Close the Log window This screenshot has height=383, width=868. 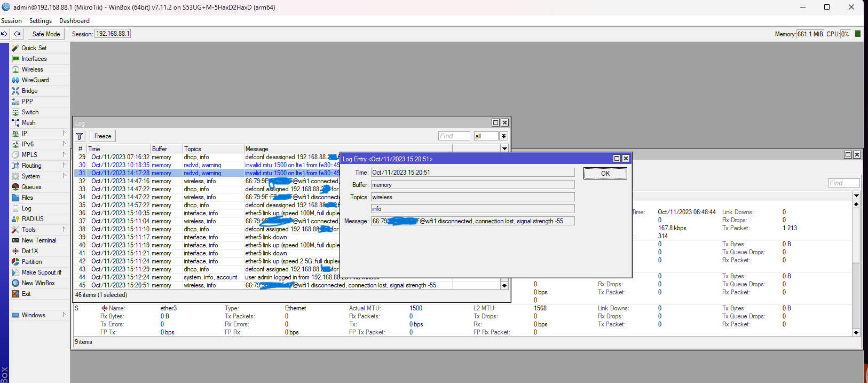point(504,123)
